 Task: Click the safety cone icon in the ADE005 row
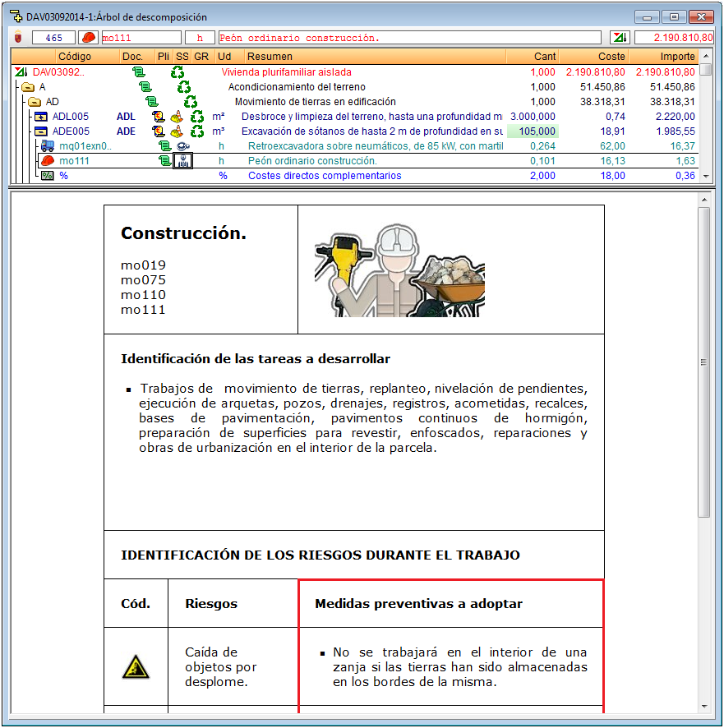click(177, 131)
